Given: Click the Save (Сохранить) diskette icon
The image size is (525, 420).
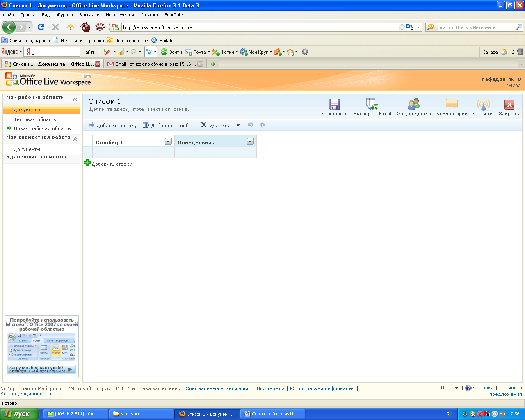Looking at the screenshot, I should 334,104.
